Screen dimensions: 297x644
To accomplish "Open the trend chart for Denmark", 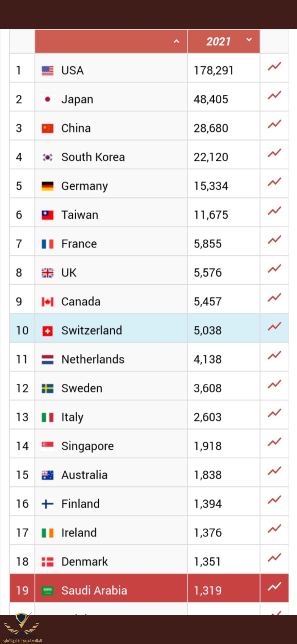I will (x=274, y=558).
